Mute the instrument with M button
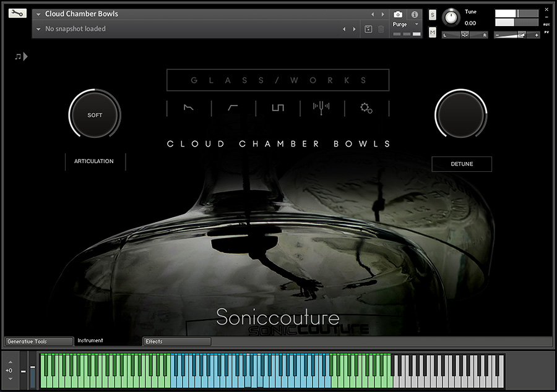557x392 pixels. [x=433, y=33]
